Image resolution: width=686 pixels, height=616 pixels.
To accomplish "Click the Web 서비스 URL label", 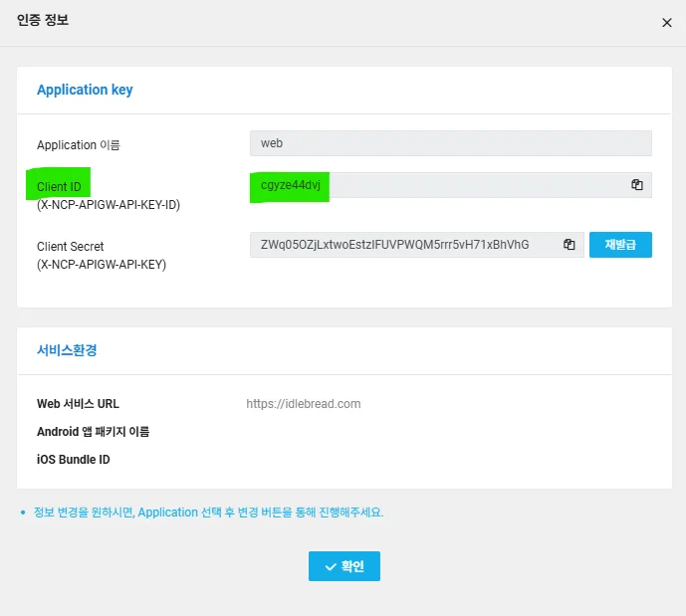I will 78,403.
